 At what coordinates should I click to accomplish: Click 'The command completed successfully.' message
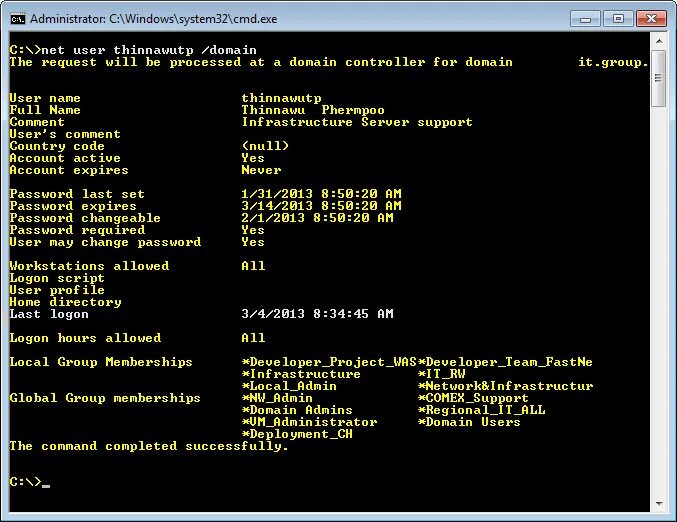(x=149, y=446)
